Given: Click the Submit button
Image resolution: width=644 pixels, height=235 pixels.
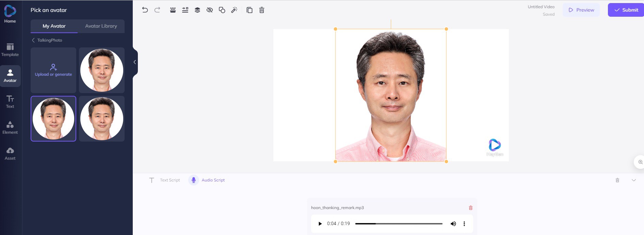Looking at the screenshot, I should click(x=626, y=10).
